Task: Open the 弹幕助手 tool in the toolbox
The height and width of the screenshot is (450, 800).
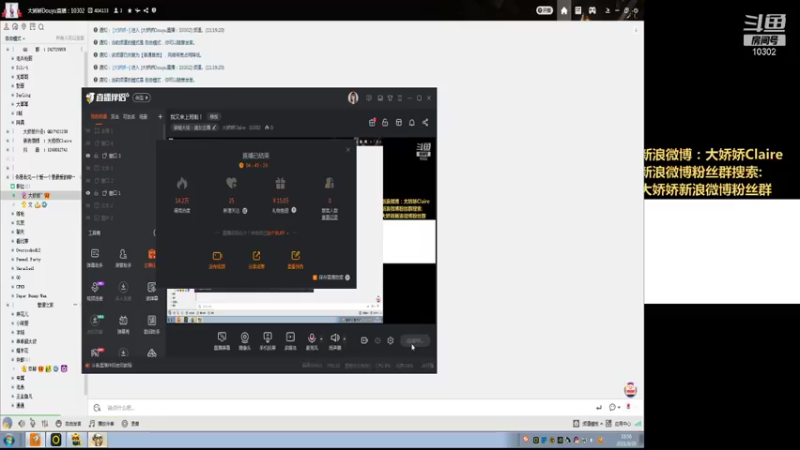Action: (95, 258)
